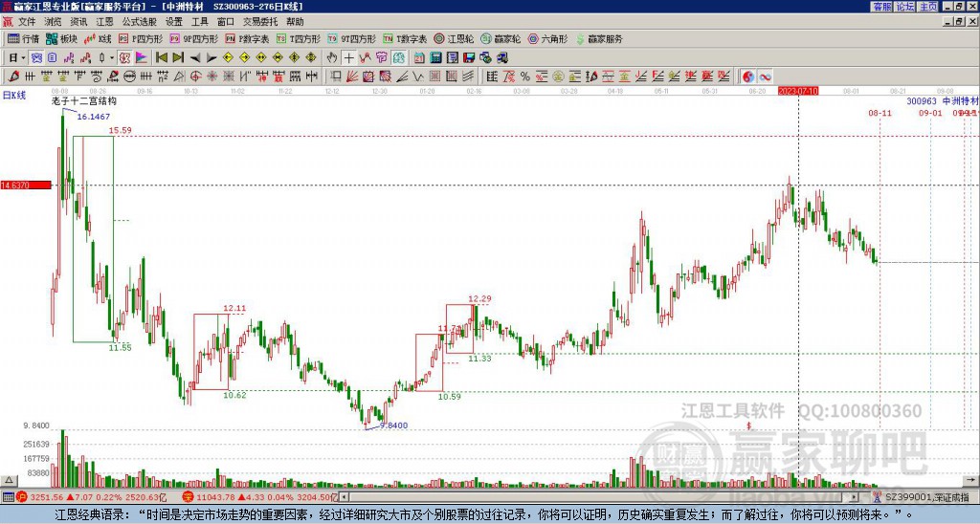Open the 行情 quotes view
980x524 pixels.
coord(23,38)
